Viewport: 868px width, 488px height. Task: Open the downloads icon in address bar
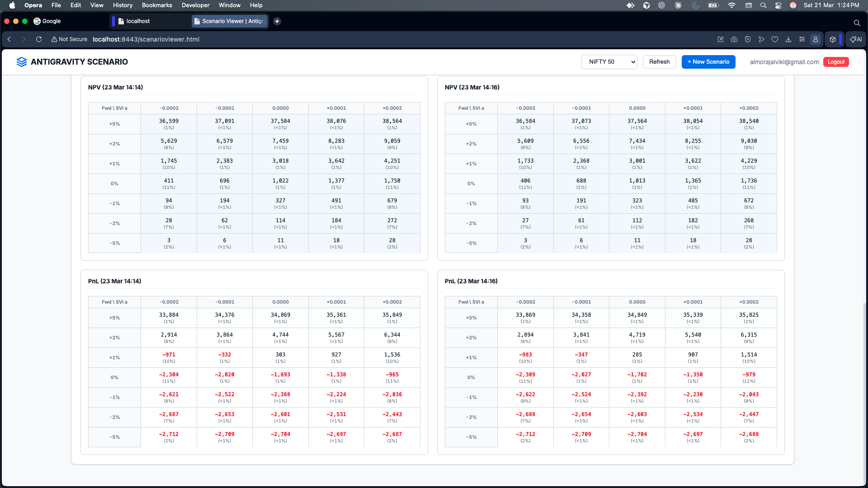coord(788,39)
